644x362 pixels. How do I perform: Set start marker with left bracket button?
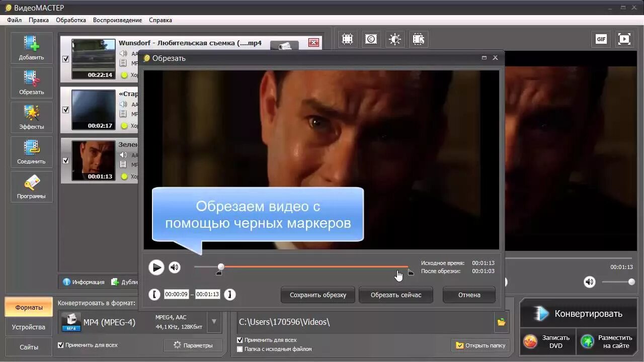pos(154,295)
